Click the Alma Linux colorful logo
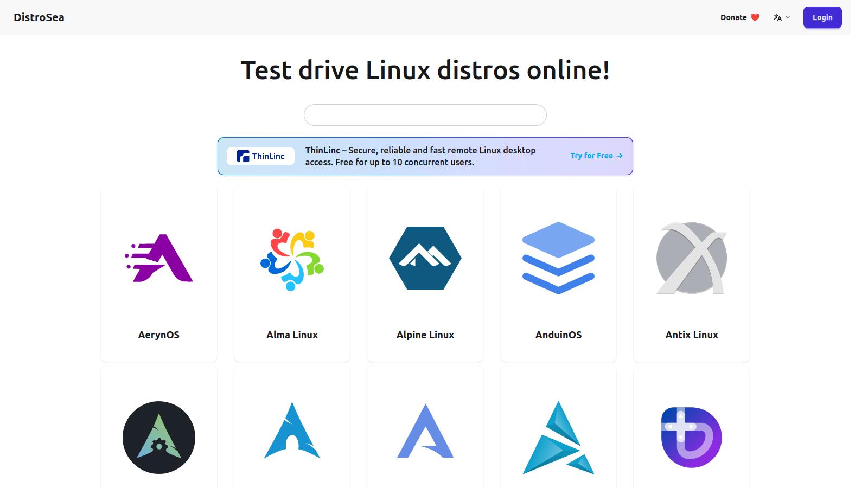Screen dimensions: 868x488 click(x=292, y=259)
